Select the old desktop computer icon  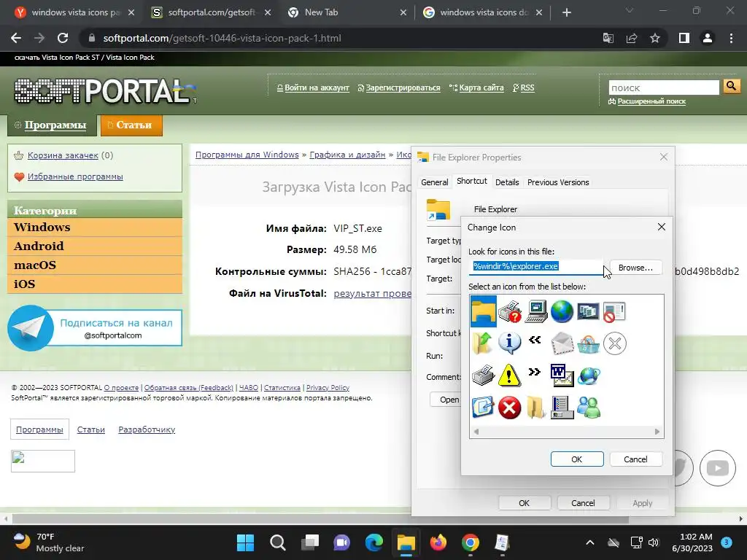(x=536, y=311)
